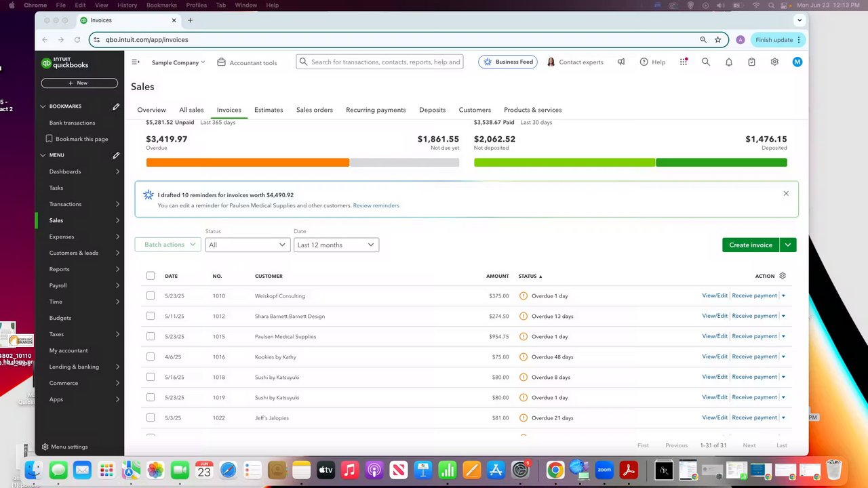Viewport: 868px width, 488px height.
Task: Open the user profile avatar M
Action: pyautogui.click(x=797, y=62)
